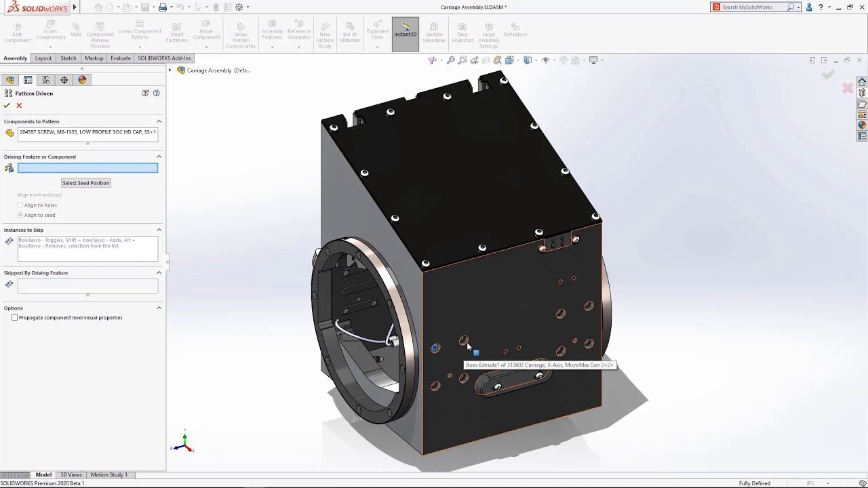The image size is (868, 488).
Task: Switch to the 3D Views bottom tab
Action: point(71,474)
